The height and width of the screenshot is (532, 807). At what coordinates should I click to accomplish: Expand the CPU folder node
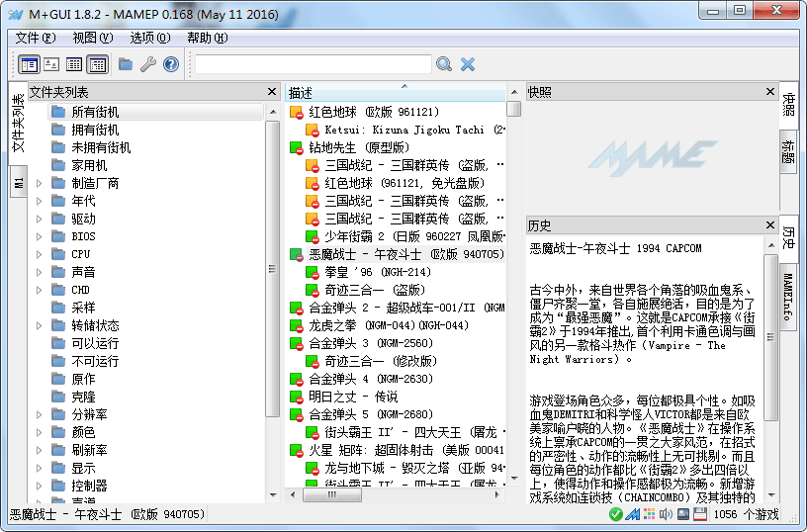coord(40,254)
